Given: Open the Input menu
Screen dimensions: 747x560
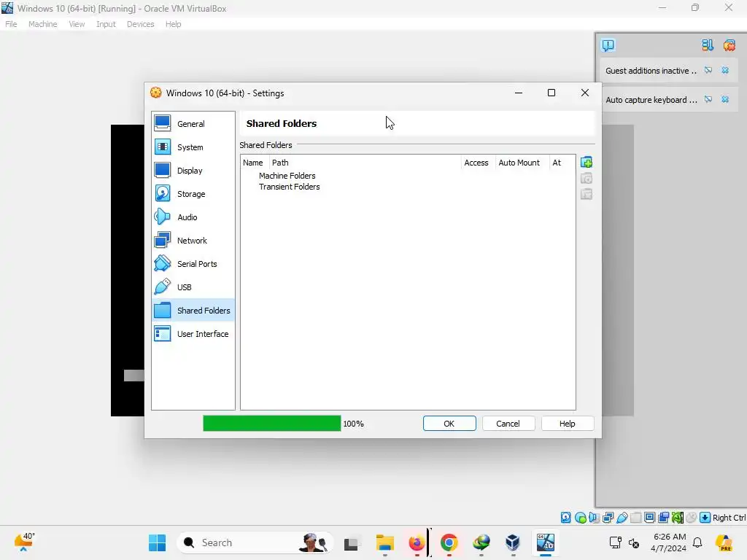Looking at the screenshot, I should (106, 24).
